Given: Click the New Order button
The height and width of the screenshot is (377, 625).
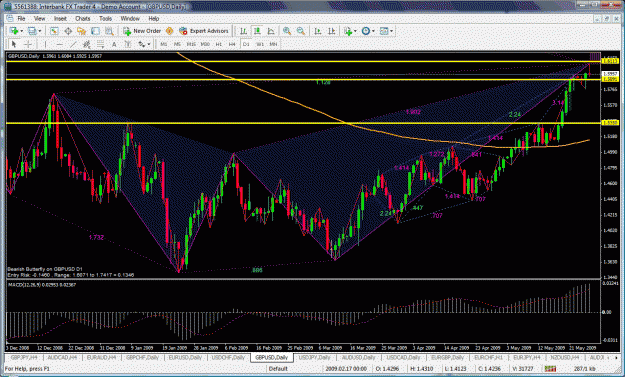Looking at the screenshot, I should coord(142,31).
